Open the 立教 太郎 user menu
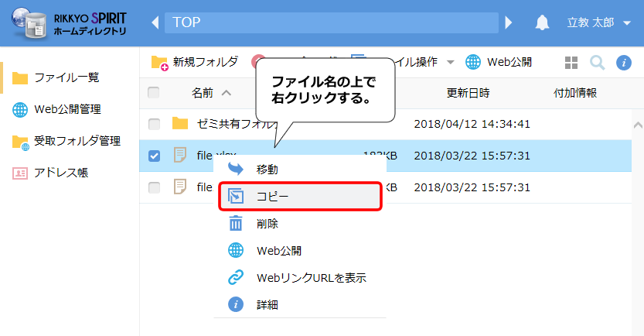 598,22
